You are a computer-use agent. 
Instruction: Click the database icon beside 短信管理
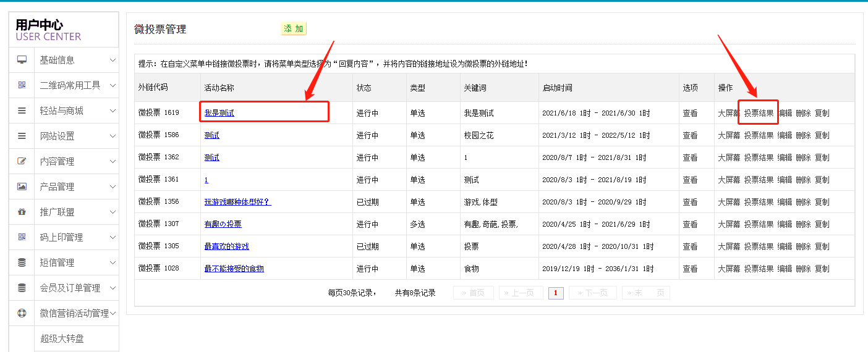pyautogui.click(x=22, y=262)
